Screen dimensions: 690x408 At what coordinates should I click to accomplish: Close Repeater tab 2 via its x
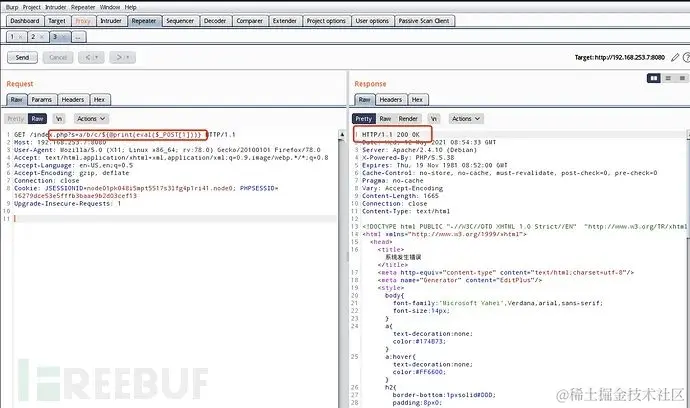click(x=42, y=37)
